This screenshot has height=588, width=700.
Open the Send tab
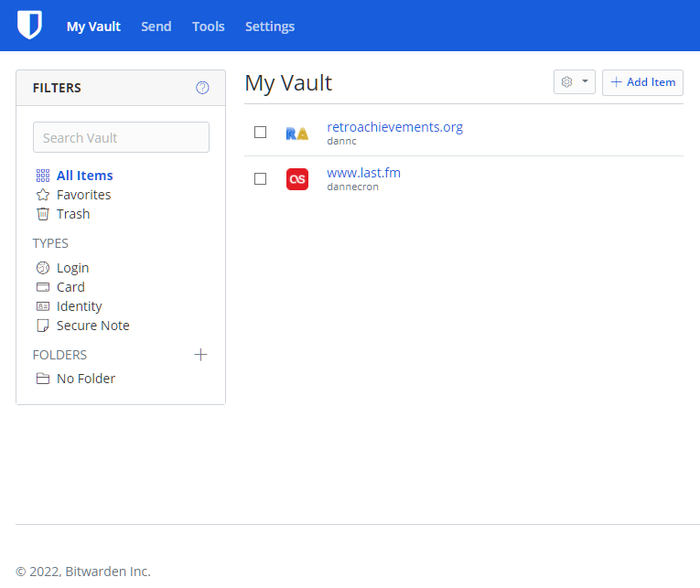(x=156, y=27)
